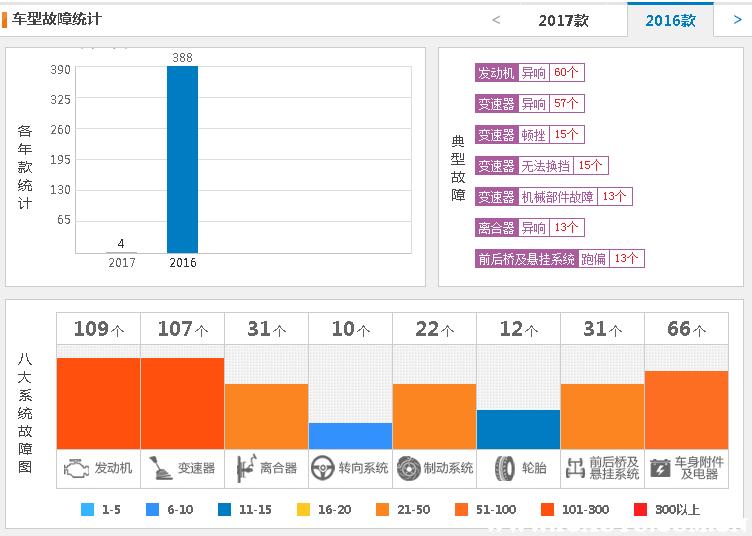The width and height of the screenshot is (752, 536).
Task: Click the 1-5 legend color swatch
Action: click(x=88, y=509)
